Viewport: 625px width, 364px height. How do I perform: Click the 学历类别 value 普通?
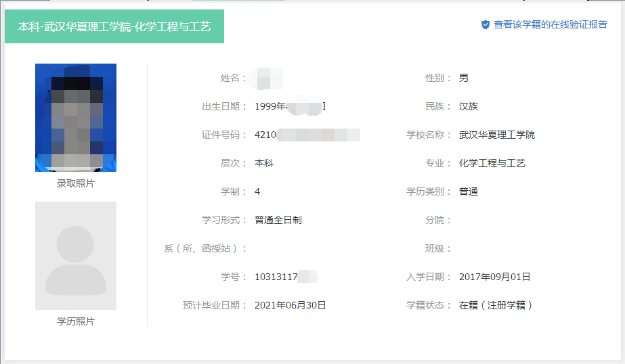coord(469,191)
